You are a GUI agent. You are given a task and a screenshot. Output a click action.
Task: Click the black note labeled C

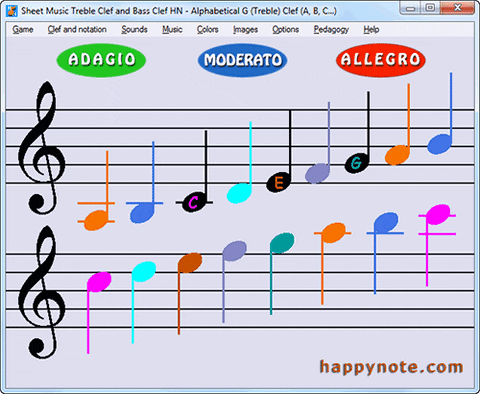(194, 202)
